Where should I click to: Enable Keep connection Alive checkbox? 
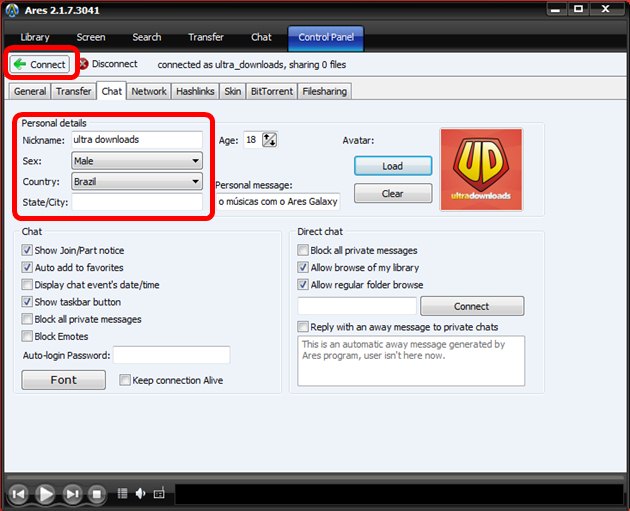pyautogui.click(x=125, y=380)
